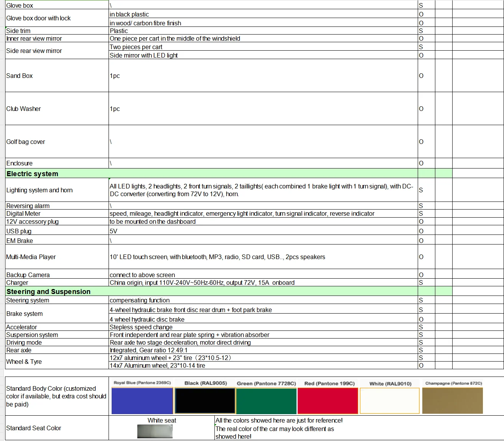504x441 pixels.
Task: Select the 'Lighting system and horn' cell
Action: click(x=57, y=190)
